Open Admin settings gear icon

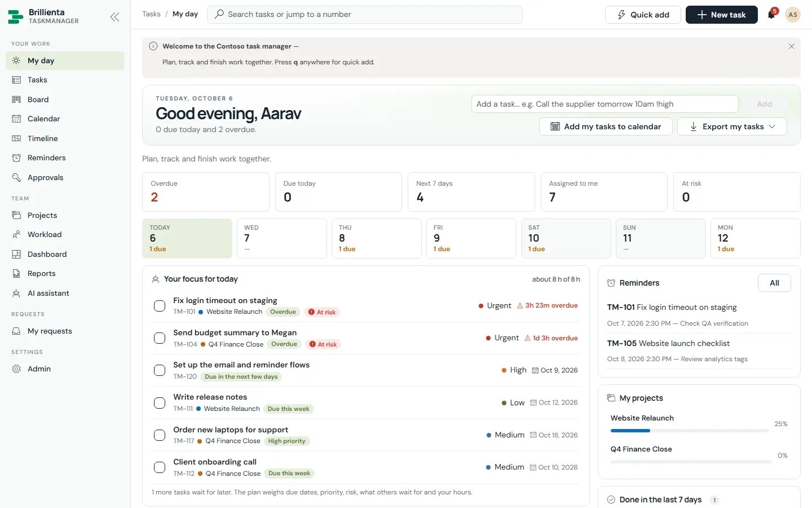pos(16,369)
